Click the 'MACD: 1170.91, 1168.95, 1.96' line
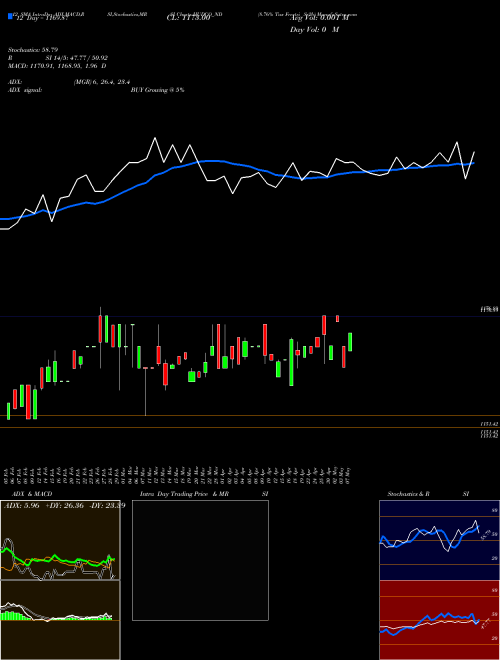500x660 pixels. click(53, 66)
